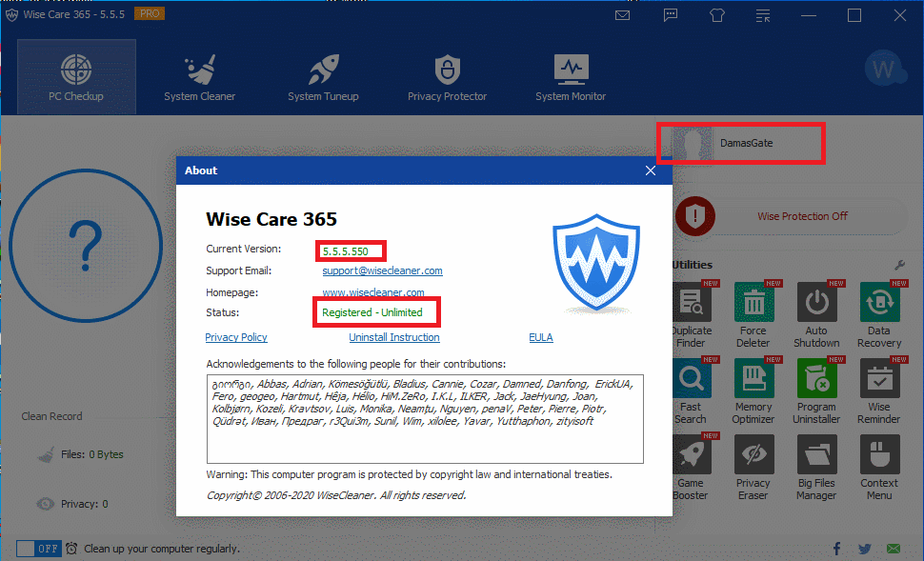Open Auto Shutdown utility

coord(816,315)
